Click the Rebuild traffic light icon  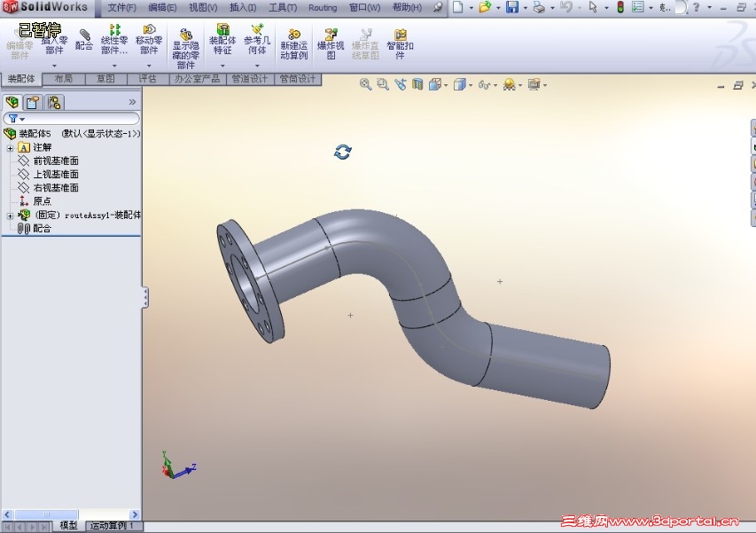pyautogui.click(x=620, y=7)
